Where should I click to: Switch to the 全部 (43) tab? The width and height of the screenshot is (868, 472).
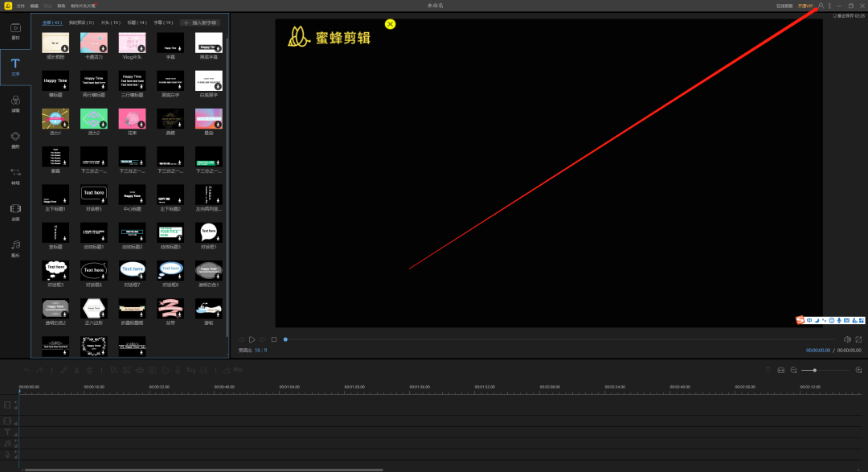(x=52, y=23)
